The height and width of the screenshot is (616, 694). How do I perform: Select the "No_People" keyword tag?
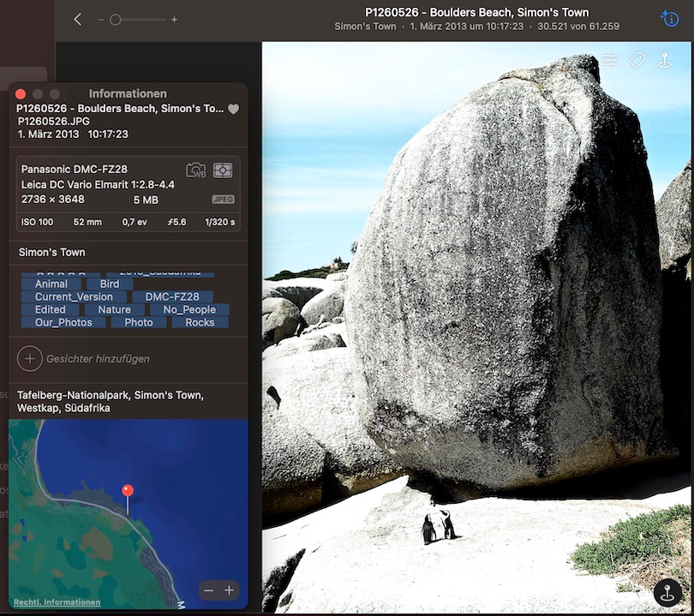pos(189,309)
